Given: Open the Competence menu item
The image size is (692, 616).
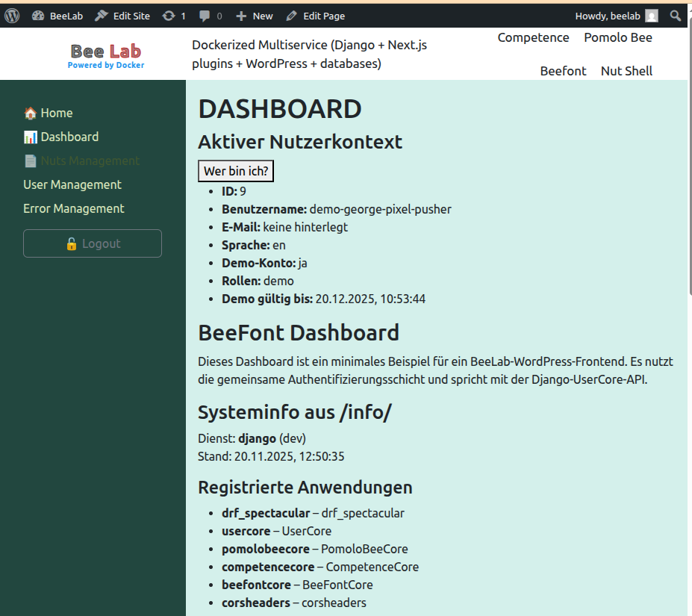Looking at the screenshot, I should tap(533, 37).
